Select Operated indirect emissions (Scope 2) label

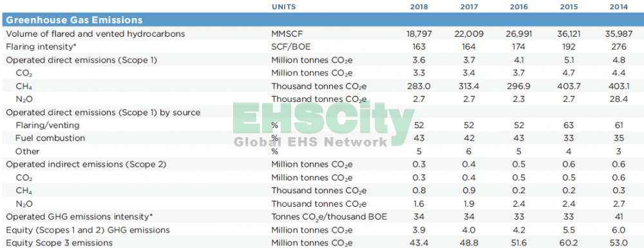click(86, 164)
